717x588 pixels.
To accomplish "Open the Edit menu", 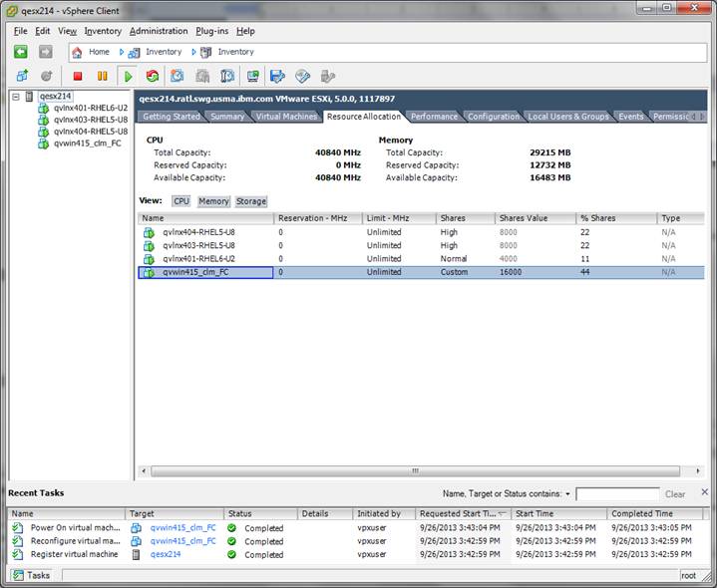I will [x=43, y=31].
